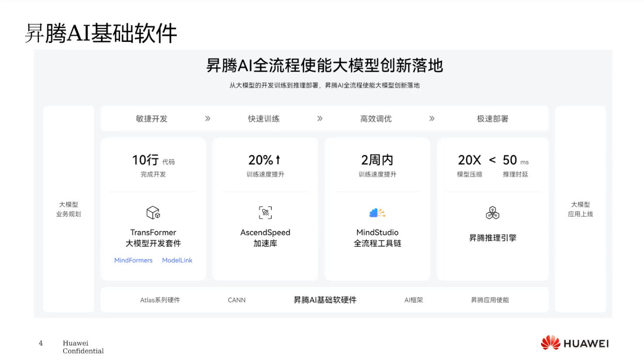The height and width of the screenshot is (362, 644).
Task: Click the 推理时延 caption
Action: coord(515,174)
